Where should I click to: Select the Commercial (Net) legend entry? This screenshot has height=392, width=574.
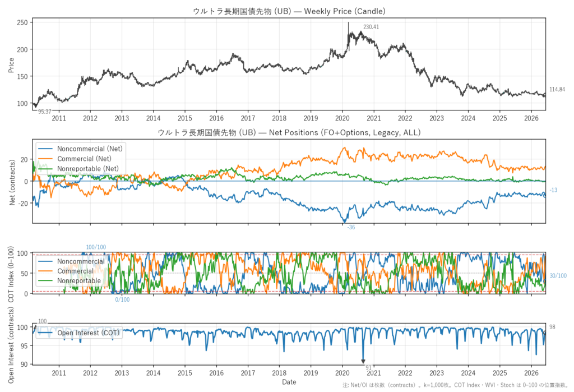click(75, 159)
